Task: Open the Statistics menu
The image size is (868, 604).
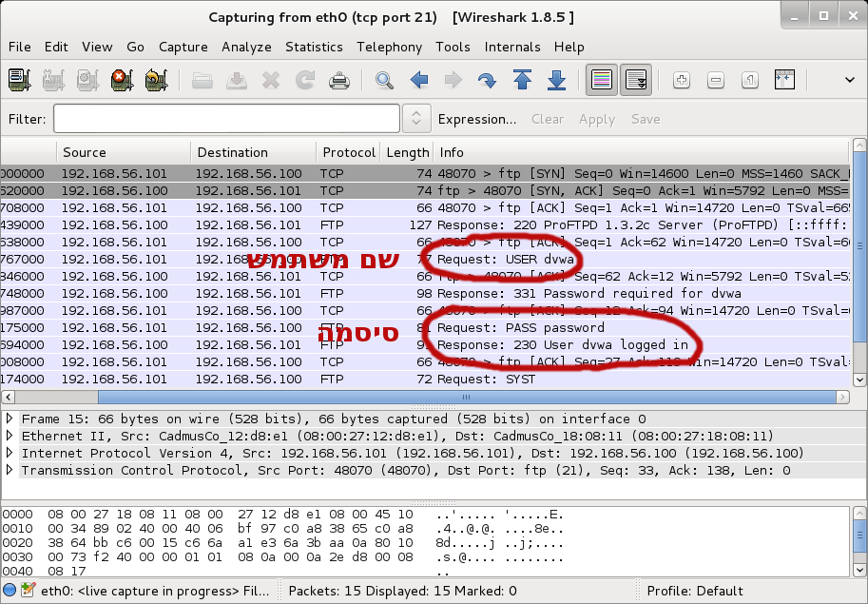Action: 314,47
